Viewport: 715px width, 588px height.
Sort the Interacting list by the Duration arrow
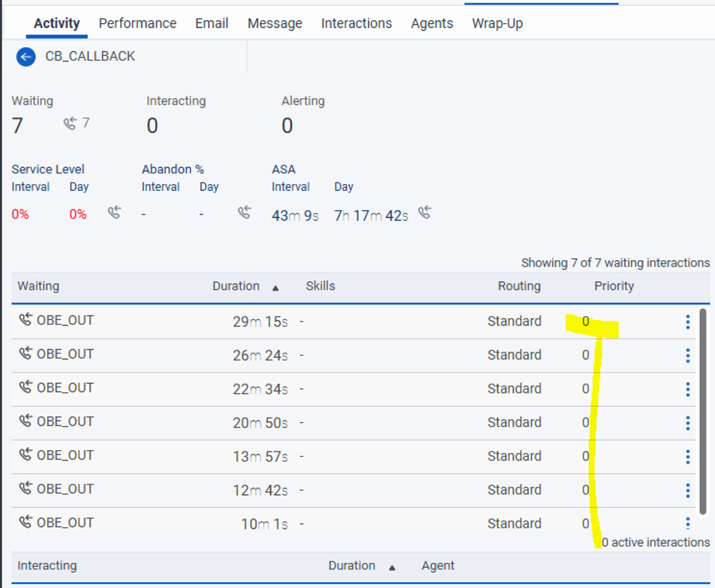(x=392, y=567)
